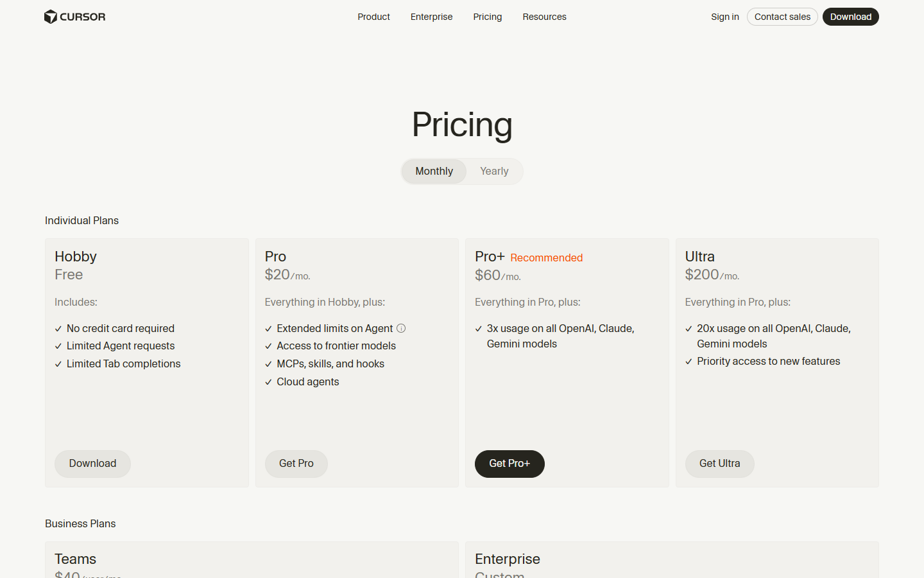The height and width of the screenshot is (578, 924).
Task: Click the checkmark beside Priority access to new features
Action: point(689,361)
